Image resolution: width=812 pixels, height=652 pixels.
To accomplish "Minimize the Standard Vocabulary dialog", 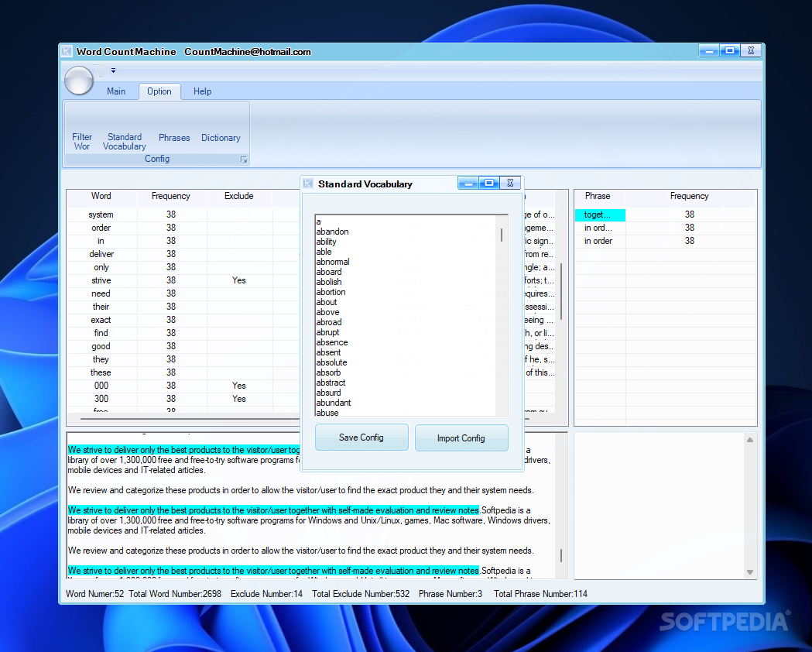I will point(468,183).
